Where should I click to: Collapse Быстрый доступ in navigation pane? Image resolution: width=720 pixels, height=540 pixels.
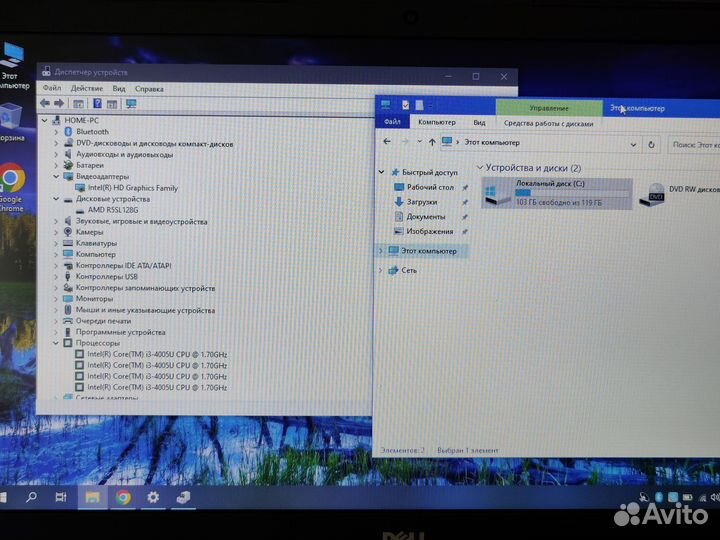(381, 172)
